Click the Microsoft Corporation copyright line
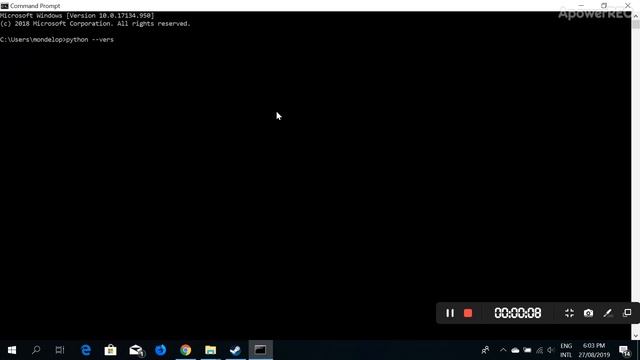Image resolution: width=640 pixels, height=360 pixels. click(x=96, y=24)
